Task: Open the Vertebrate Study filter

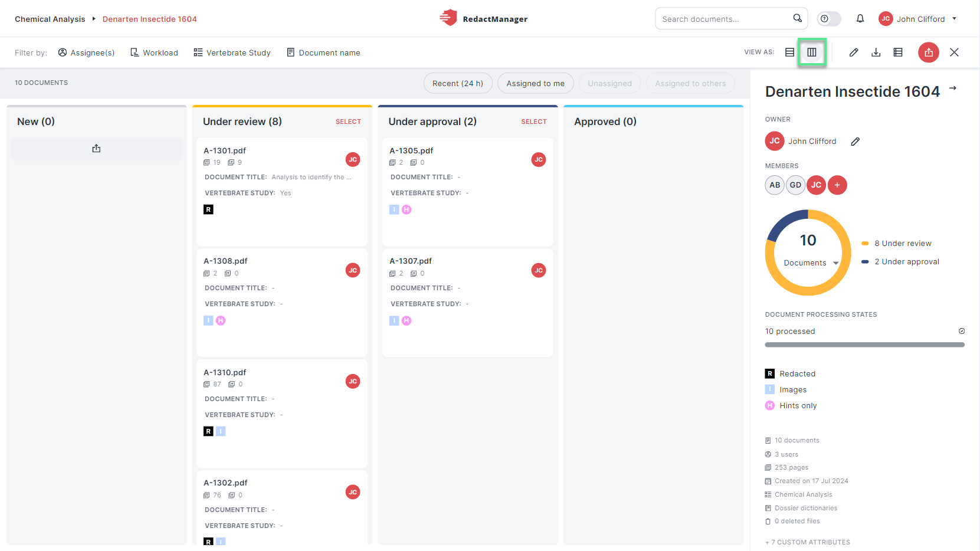Action: 232,53
